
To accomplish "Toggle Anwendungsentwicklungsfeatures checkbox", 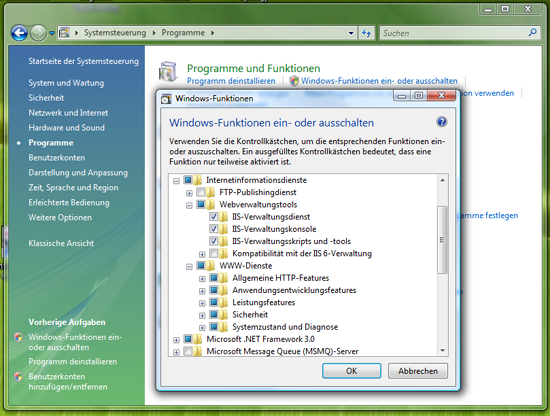I will 214,290.
